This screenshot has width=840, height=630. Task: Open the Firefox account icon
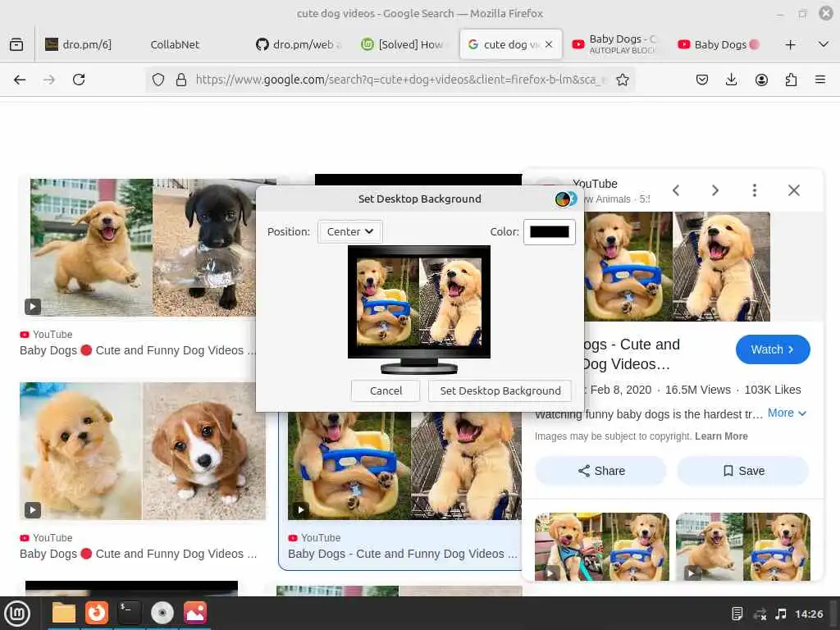click(761, 80)
